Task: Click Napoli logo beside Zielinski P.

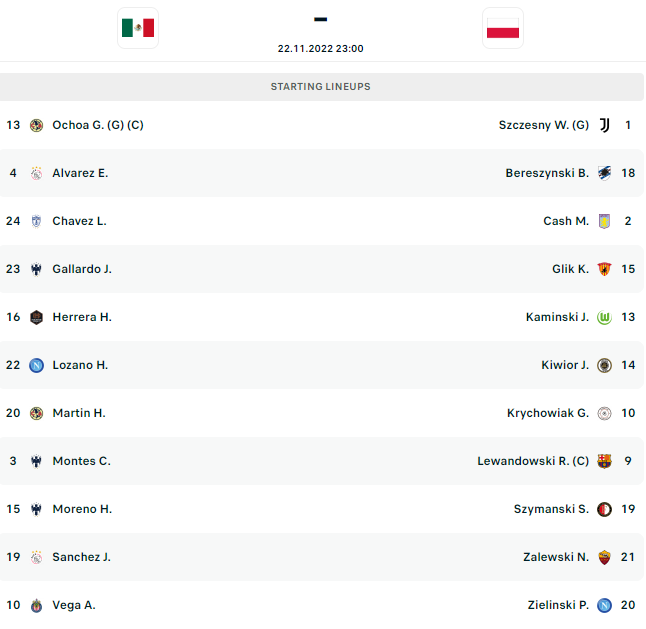Action: (x=604, y=605)
